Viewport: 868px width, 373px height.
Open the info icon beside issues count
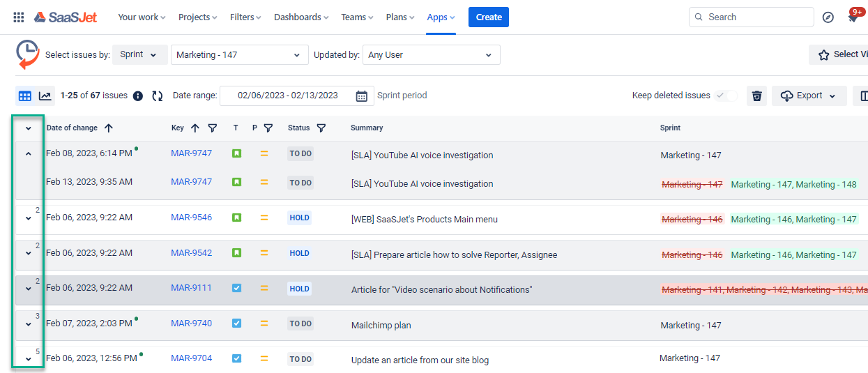[138, 96]
